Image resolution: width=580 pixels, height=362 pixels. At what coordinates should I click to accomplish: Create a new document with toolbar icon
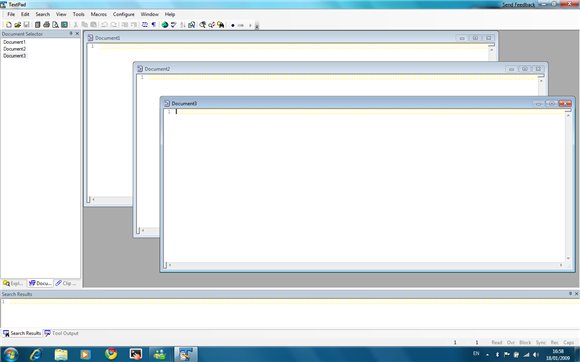tap(9, 25)
